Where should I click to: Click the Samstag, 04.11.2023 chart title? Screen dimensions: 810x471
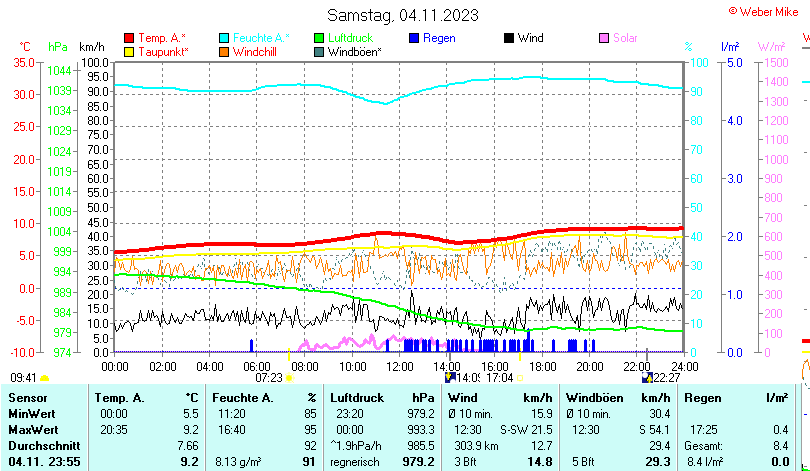click(403, 15)
